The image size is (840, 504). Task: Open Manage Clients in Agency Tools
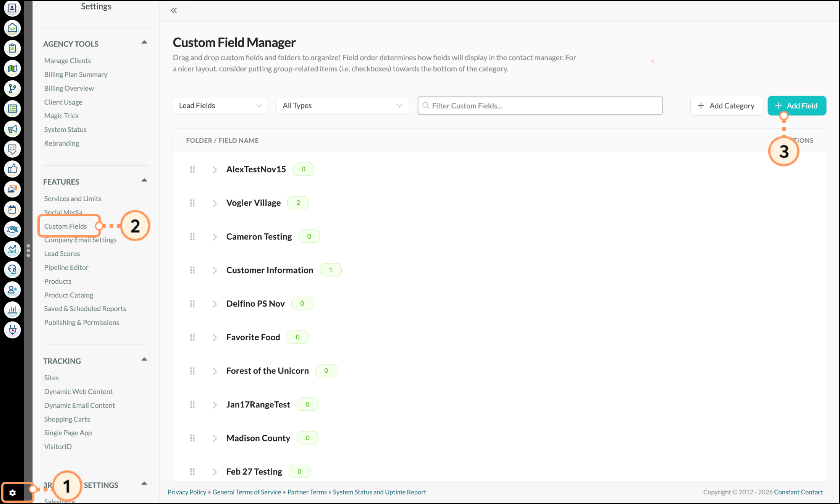coord(68,61)
